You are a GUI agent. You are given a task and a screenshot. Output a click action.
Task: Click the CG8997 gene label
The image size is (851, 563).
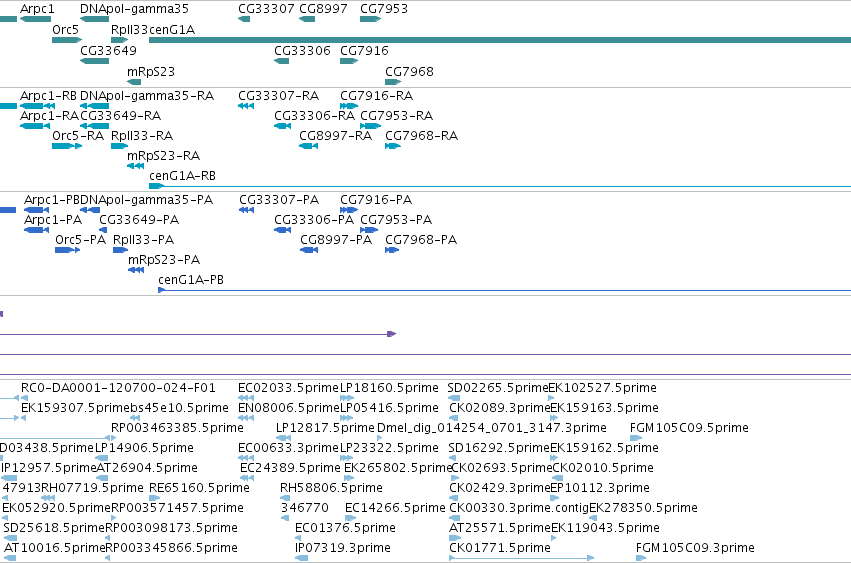(x=323, y=9)
